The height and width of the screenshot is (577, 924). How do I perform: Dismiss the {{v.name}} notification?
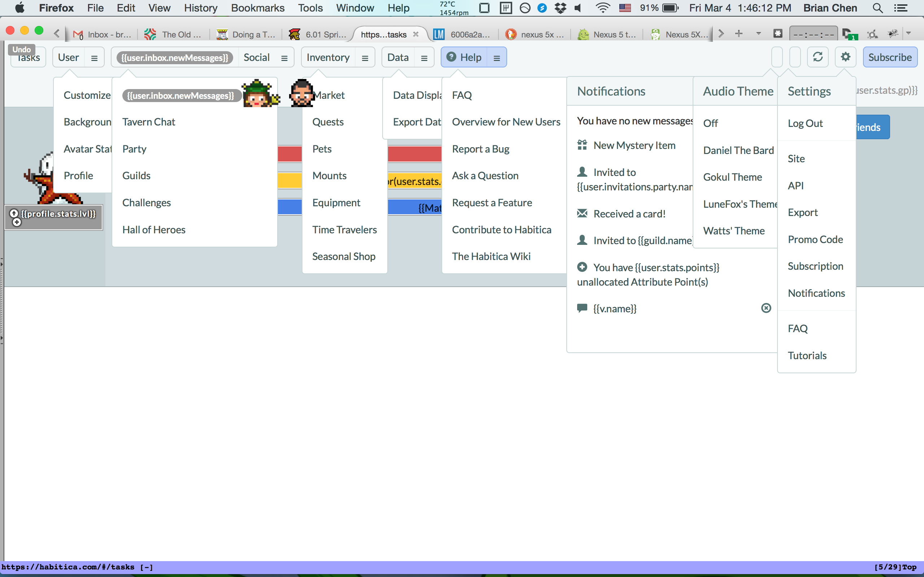[766, 308]
